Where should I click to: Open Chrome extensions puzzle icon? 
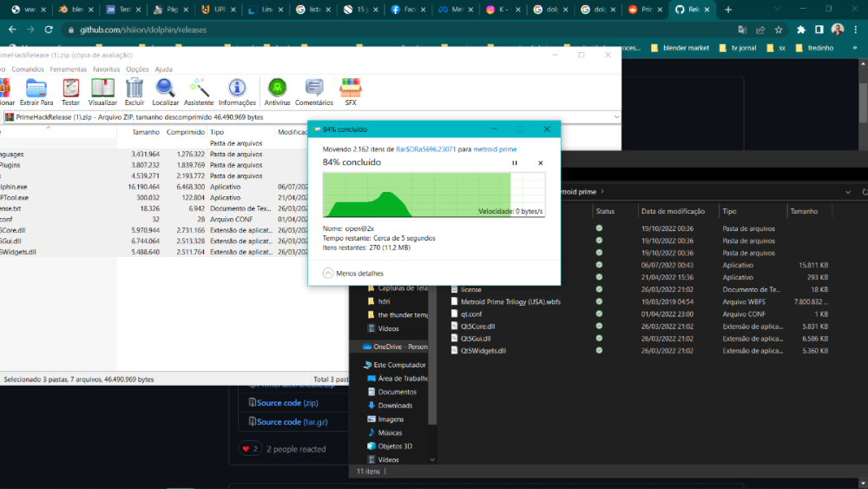pyautogui.click(x=801, y=30)
